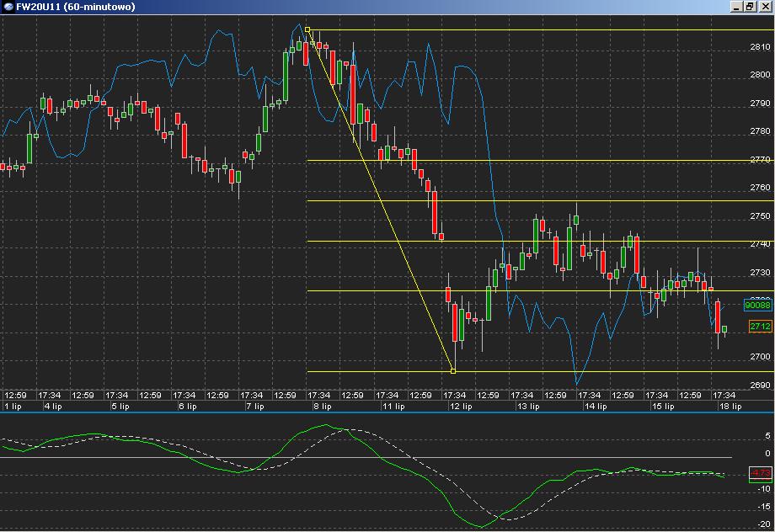
Task: Select the '12 lip' date label on time axis
Action: tap(460, 406)
